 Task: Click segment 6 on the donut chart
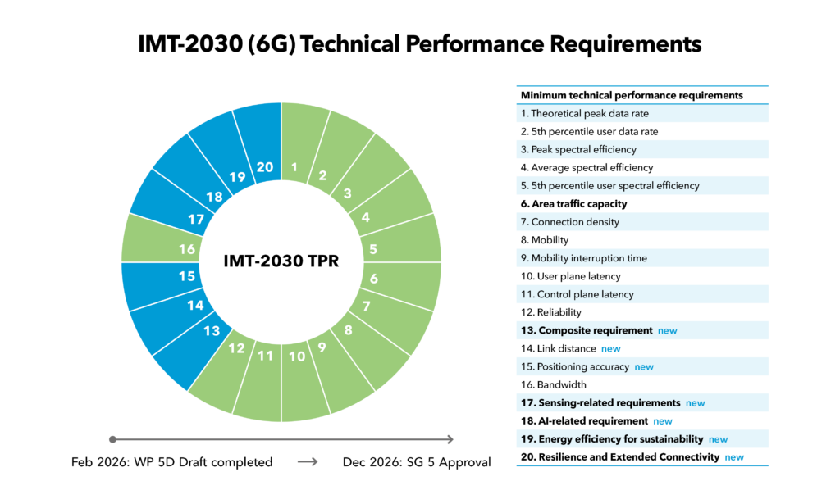coord(373,279)
